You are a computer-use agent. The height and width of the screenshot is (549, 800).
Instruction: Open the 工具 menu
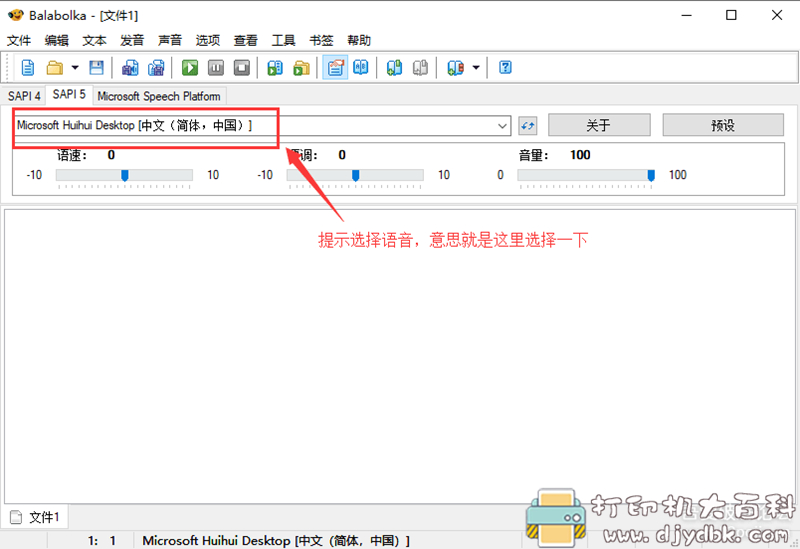coord(284,40)
